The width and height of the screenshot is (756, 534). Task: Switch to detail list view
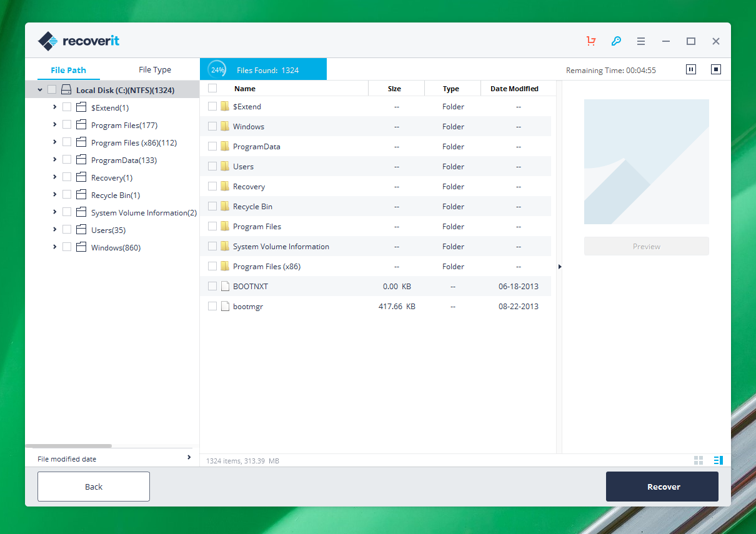pos(718,460)
